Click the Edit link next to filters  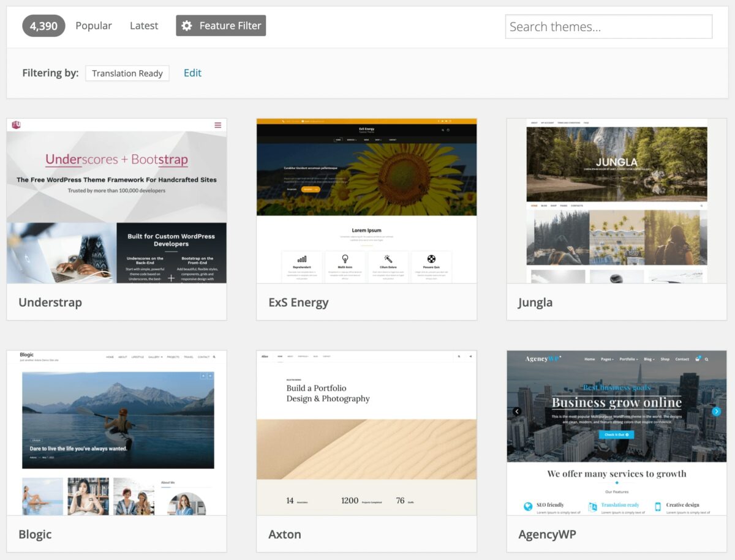coord(192,73)
